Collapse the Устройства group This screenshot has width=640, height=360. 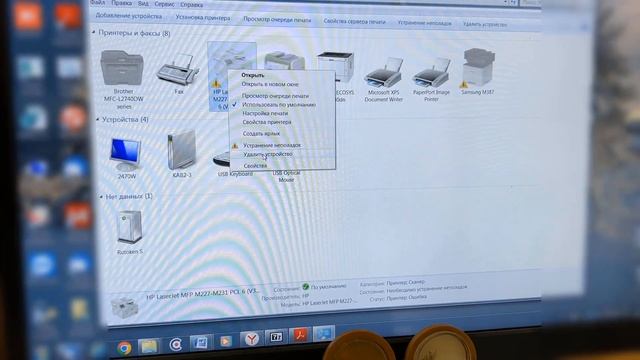pos(98,119)
